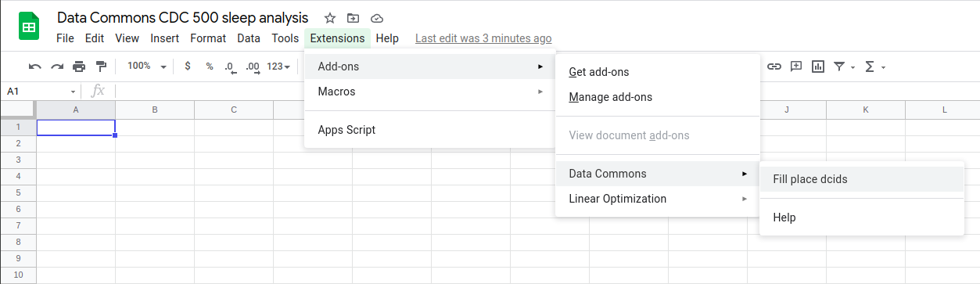Insert a link
The width and height of the screenshot is (980, 284).
coord(774,67)
